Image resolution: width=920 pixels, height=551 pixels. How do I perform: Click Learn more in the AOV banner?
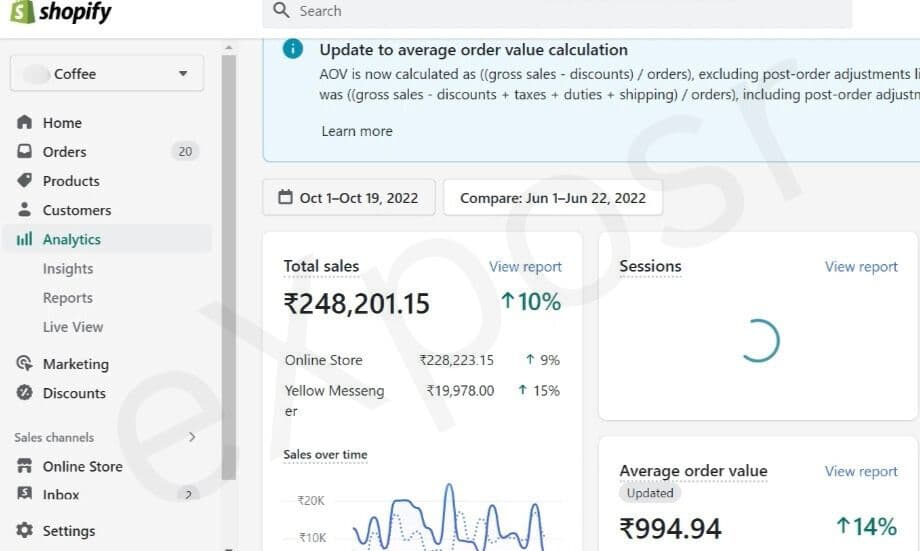point(357,131)
